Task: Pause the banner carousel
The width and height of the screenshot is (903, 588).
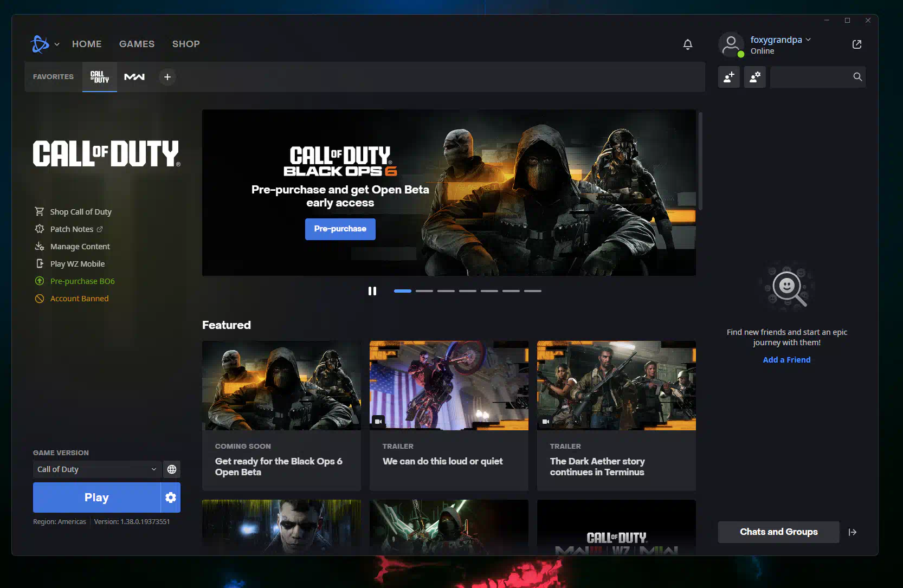Action: pos(372,291)
